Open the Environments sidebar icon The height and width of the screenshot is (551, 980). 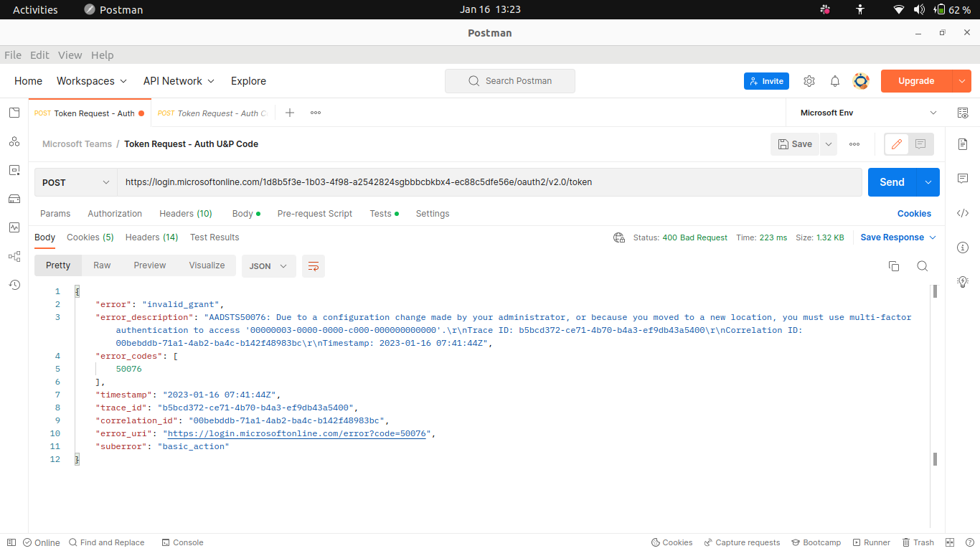14,170
